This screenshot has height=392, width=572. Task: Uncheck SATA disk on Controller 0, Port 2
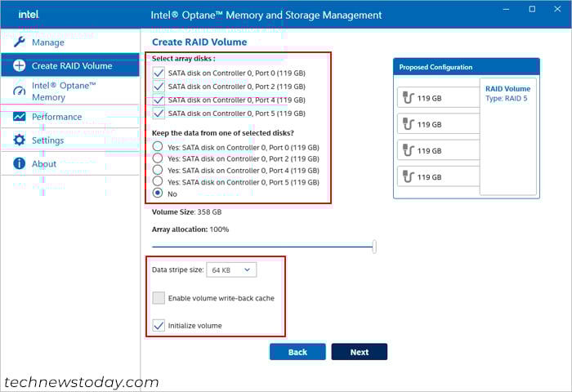(x=159, y=87)
